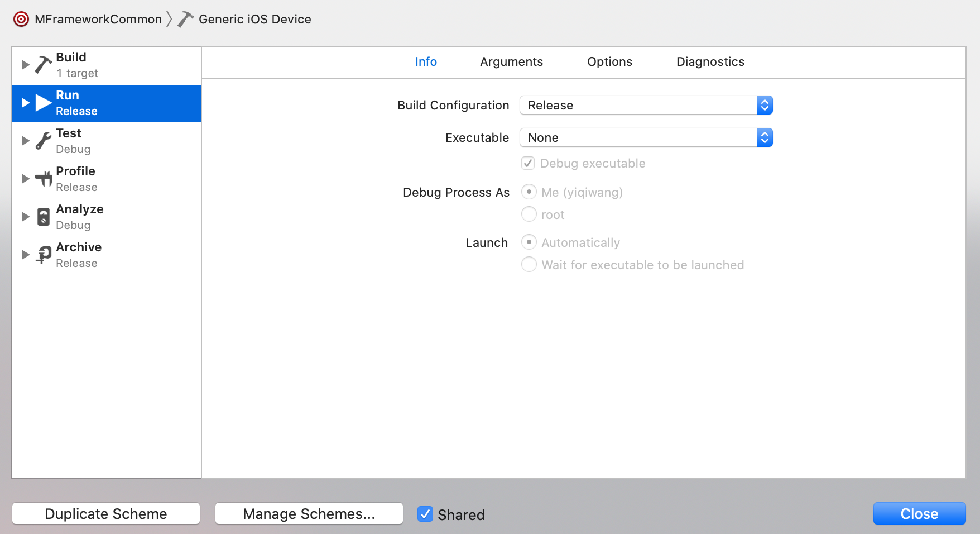Image resolution: width=980 pixels, height=534 pixels.
Task: Select the Archive Release scheme action row
Action: point(107,255)
